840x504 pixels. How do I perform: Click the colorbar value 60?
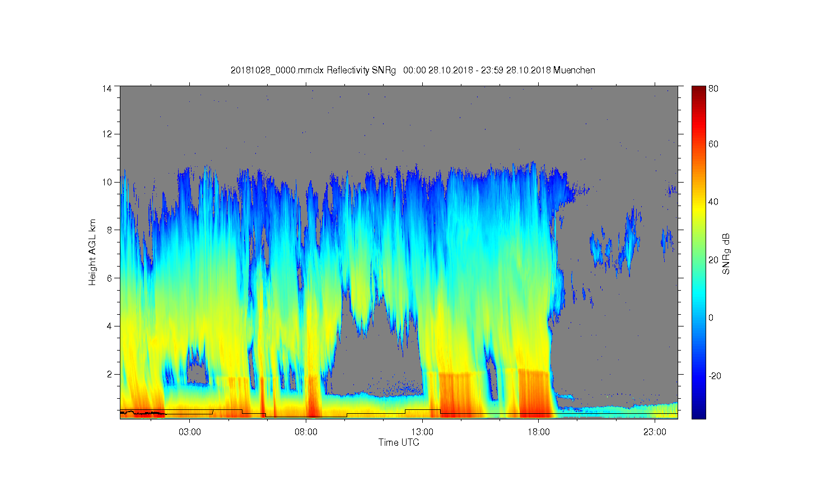(713, 144)
